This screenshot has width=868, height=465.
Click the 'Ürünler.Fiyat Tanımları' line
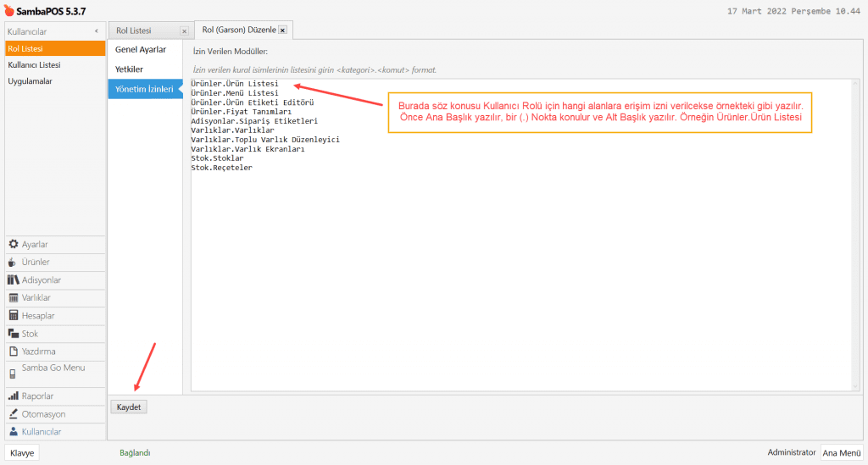[242, 112]
